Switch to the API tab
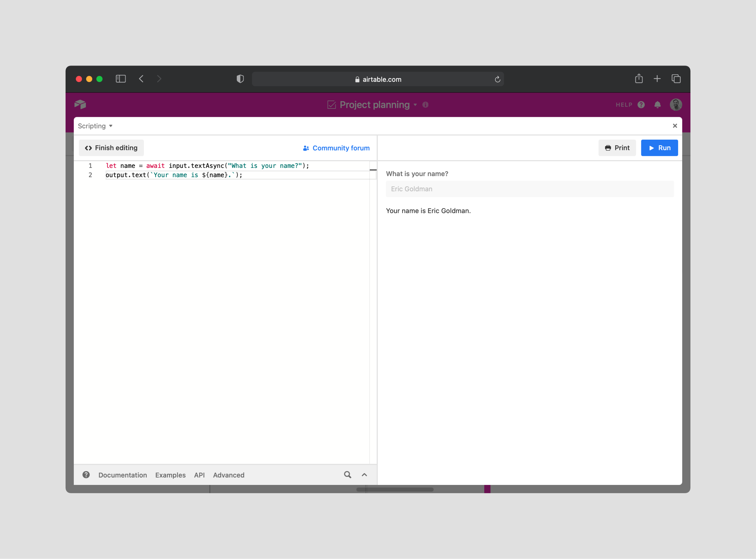This screenshot has height=559, width=756. [x=199, y=475]
